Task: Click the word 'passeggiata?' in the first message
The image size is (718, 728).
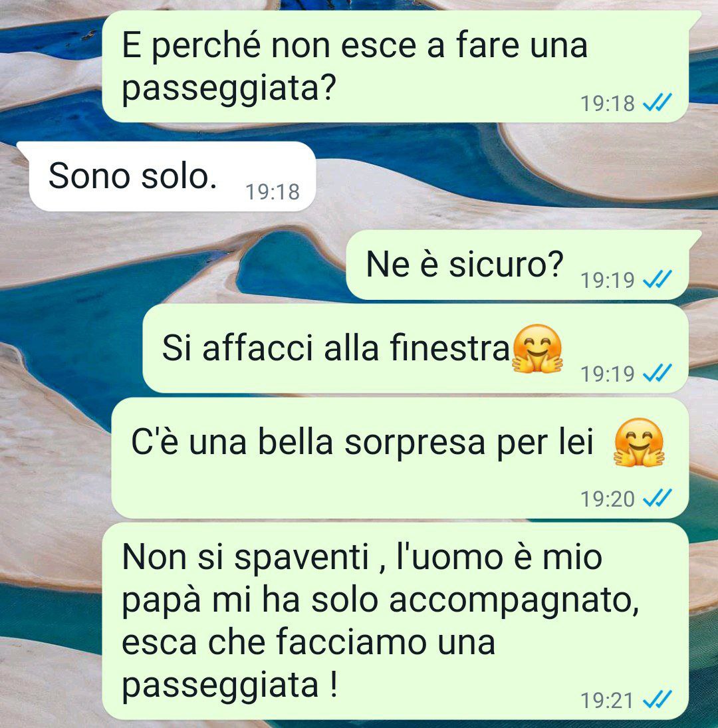Action: [x=228, y=88]
